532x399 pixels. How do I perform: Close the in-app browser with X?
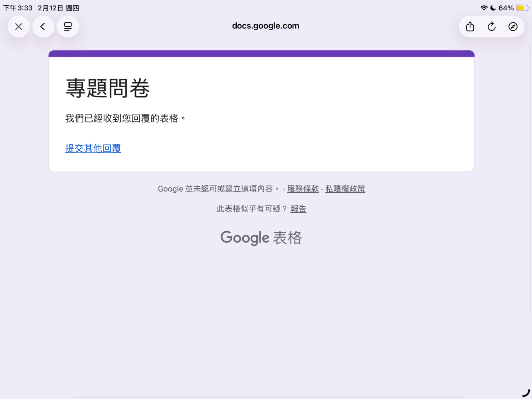19,27
